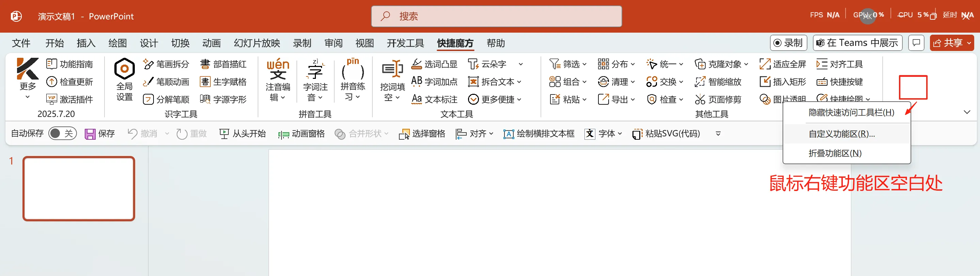Click the 保存 save icon
The width and height of the screenshot is (980, 276).
(90, 134)
